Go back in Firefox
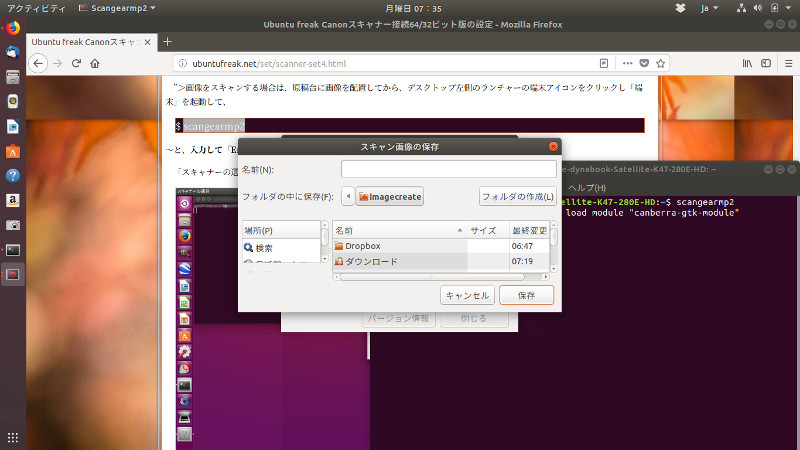 38,63
